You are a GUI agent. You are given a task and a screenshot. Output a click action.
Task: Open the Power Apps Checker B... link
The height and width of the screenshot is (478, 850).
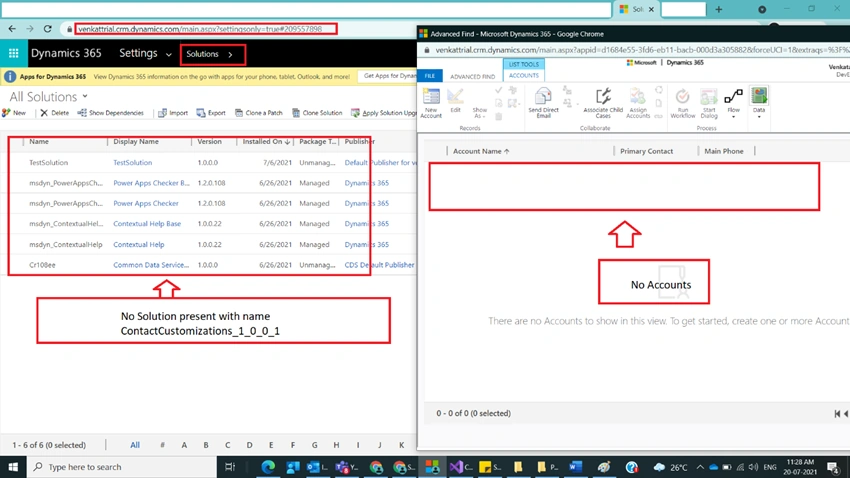coord(151,183)
